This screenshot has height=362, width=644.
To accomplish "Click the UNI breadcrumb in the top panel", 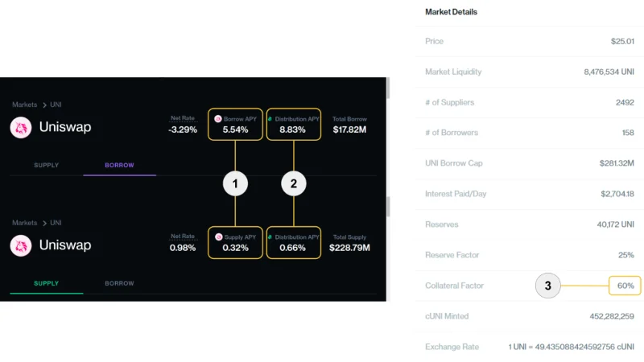I will 56,105.
